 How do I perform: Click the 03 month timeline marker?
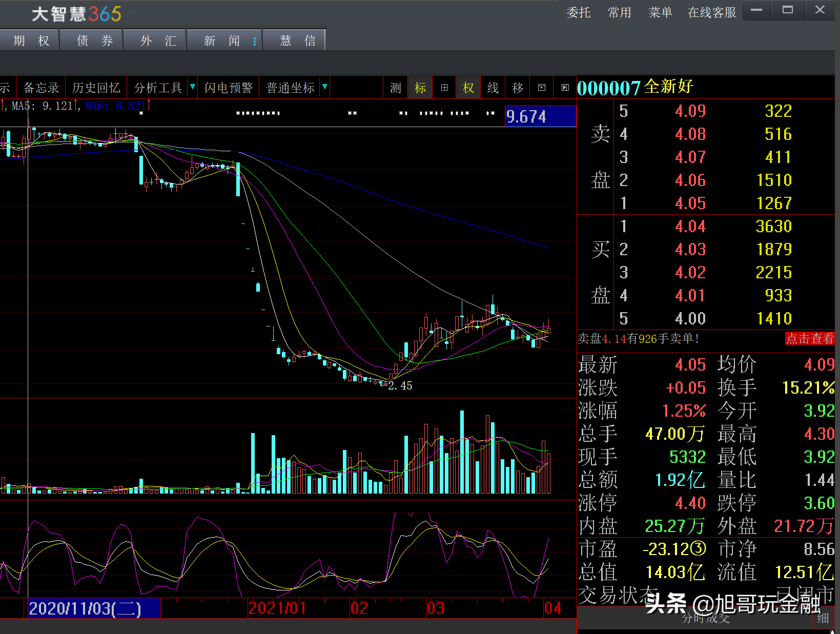pos(436,608)
